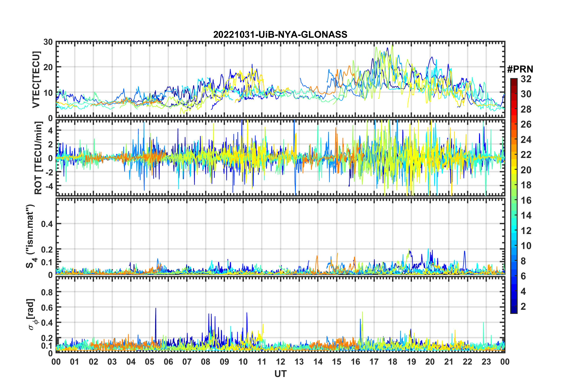Select the PRN colorbar tick "22"

point(526,155)
